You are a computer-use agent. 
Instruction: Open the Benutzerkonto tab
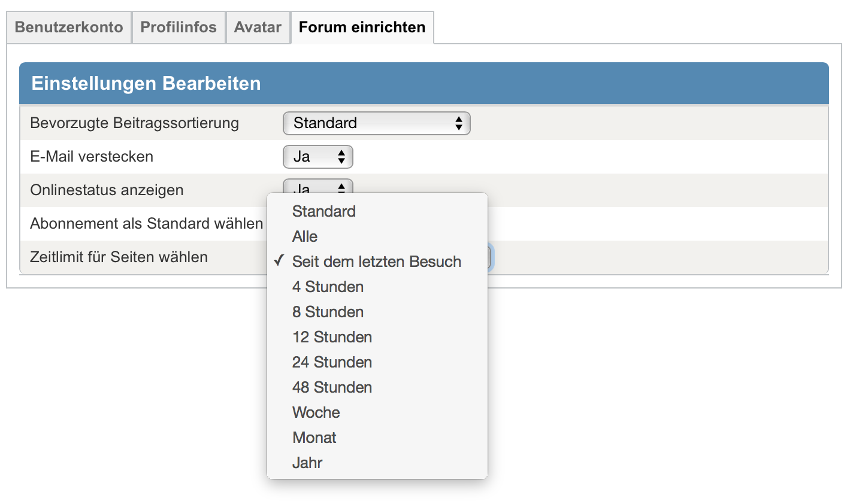click(x=69, y=28)
